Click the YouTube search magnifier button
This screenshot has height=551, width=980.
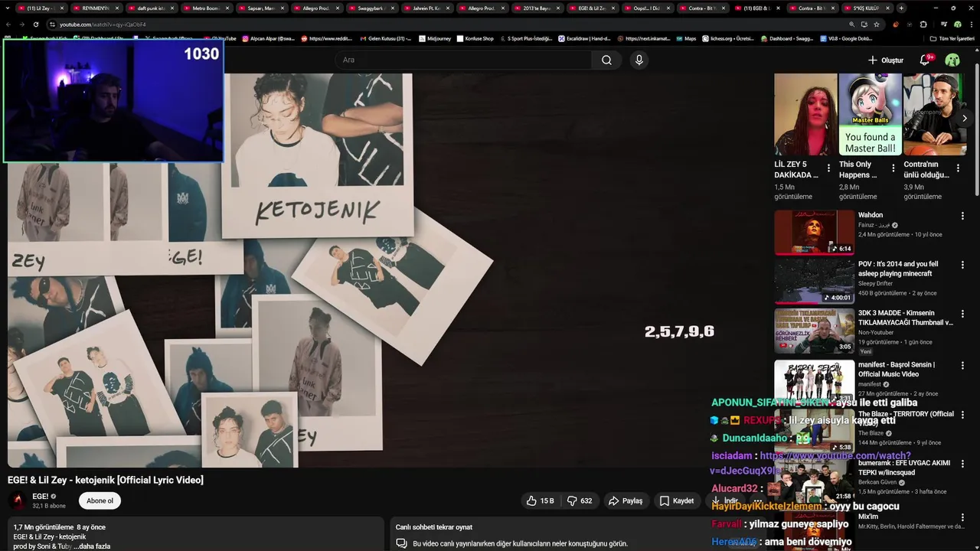click(x=606, y=60)
